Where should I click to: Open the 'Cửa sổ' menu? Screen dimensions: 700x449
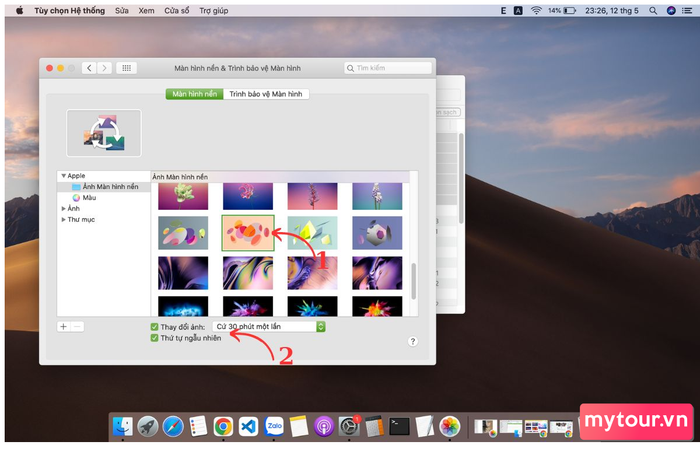click(x=177, y=10)
